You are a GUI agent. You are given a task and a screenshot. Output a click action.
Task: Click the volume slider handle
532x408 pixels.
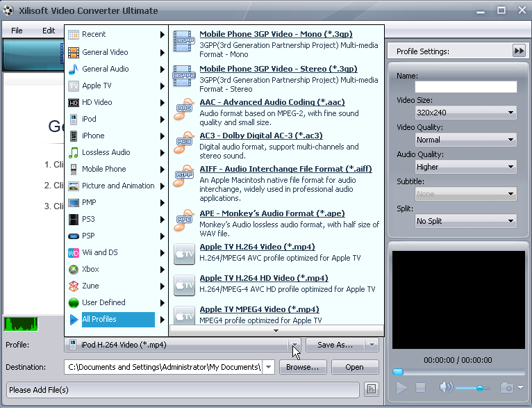click(x=479, y=388)
